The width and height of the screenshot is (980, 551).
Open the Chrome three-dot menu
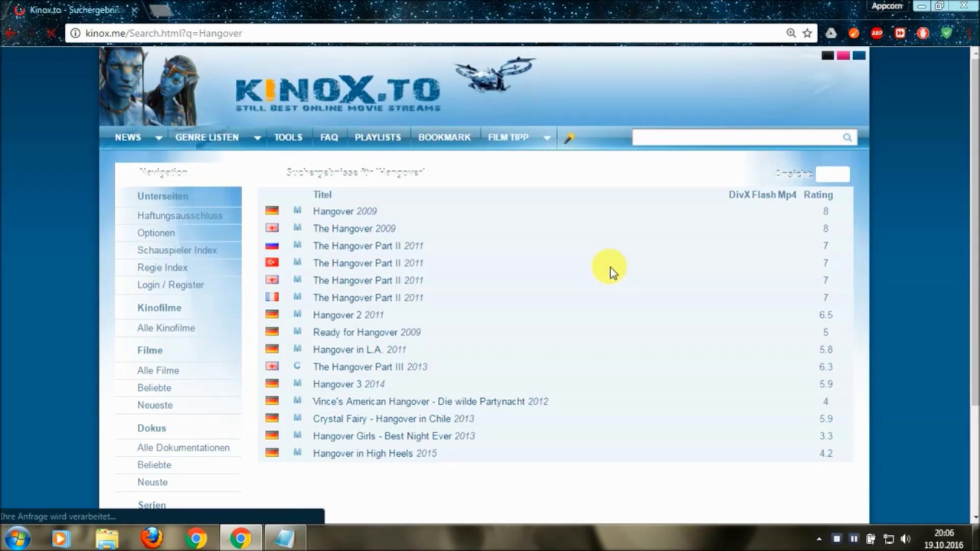click(x=968, y=34)
